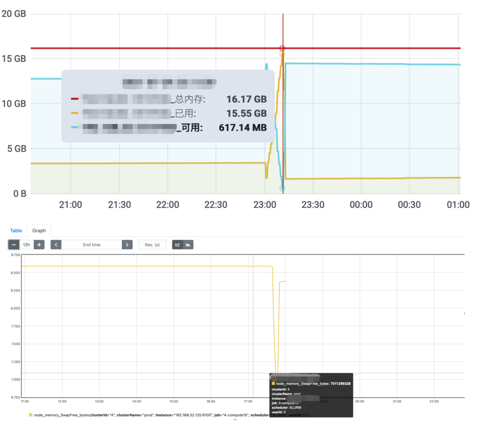478x448 pixels.
Task: Switch to the Table tab
Action: click(x=16, y=231)
